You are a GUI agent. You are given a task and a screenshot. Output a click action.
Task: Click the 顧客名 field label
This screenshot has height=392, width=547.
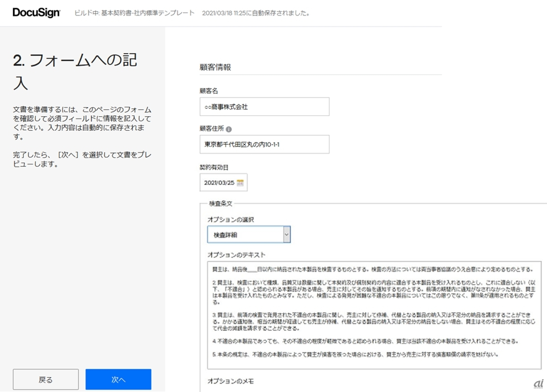click(x=209, y=91)
